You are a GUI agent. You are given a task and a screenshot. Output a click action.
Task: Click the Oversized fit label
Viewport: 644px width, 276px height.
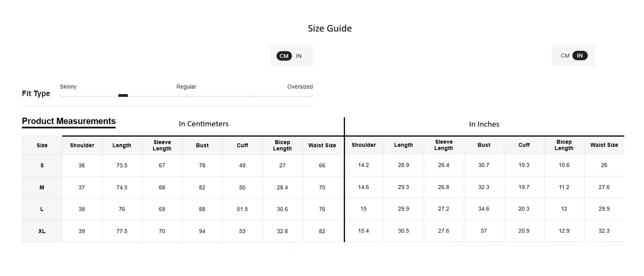click(x=300, y=87)
